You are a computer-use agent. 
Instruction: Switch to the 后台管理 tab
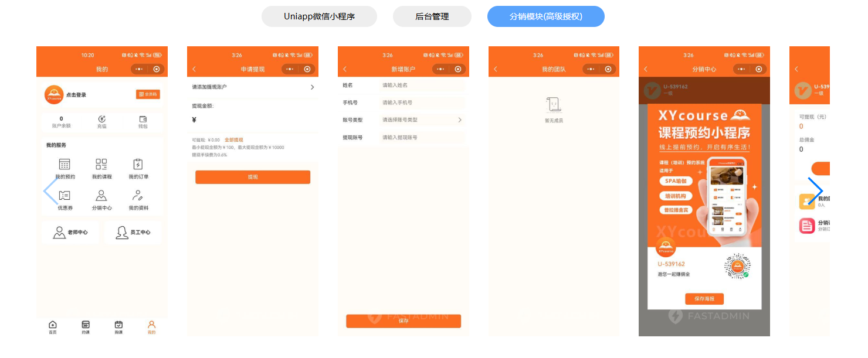pos(432,16)
